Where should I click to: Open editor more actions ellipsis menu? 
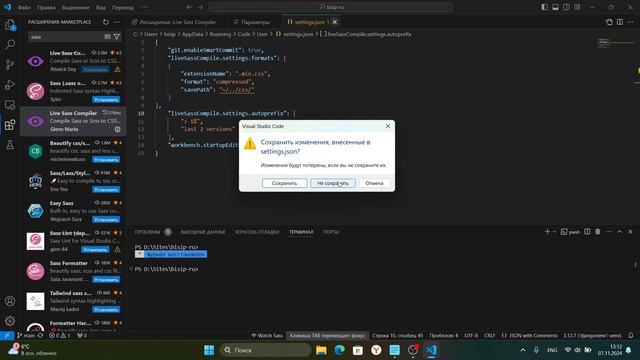(631, 22)
